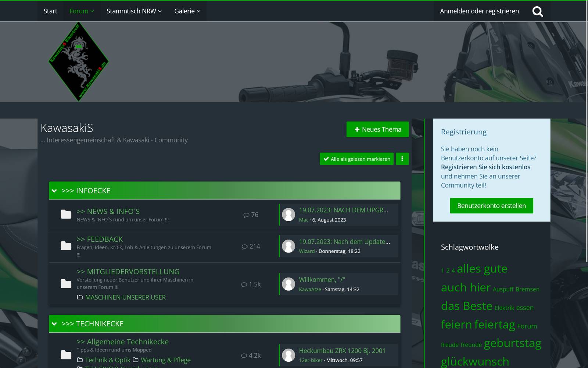Open user profile Mac
588x368 pixels.
(x=304, y=220)
